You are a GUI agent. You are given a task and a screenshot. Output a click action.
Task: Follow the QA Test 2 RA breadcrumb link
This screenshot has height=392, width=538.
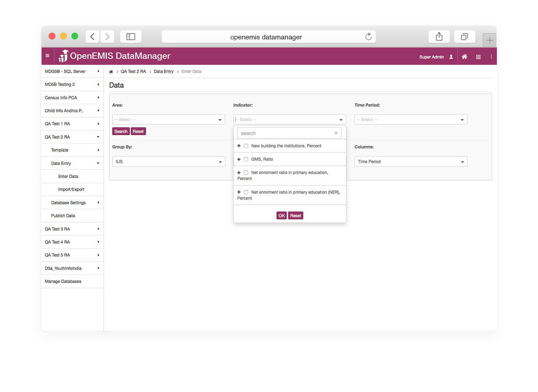pyautogui.click(x=133, y=71)
